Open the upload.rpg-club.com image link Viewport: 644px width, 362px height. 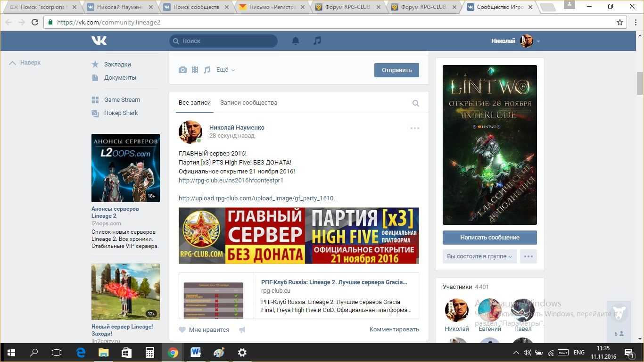click(x=258, y=198)
